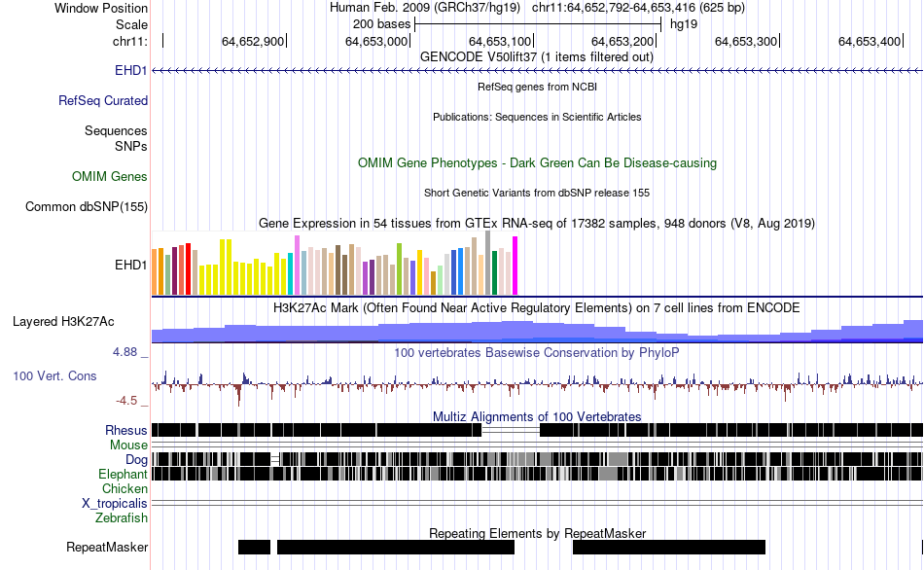924x570 pixels.
Task: Click the Repeating Elements by RepeatMasker title
Action: [x=538, y=533]
